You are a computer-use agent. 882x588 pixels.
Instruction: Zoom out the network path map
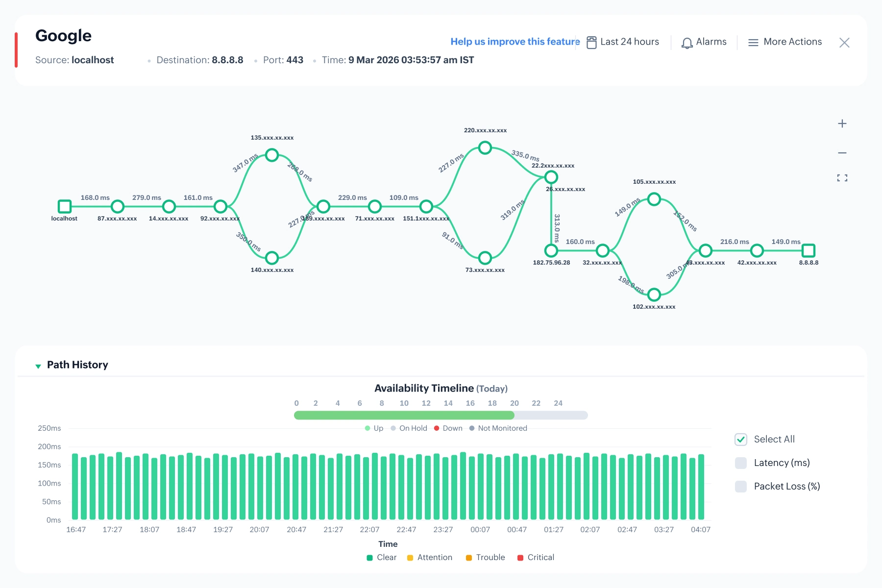tap(842, 153)
